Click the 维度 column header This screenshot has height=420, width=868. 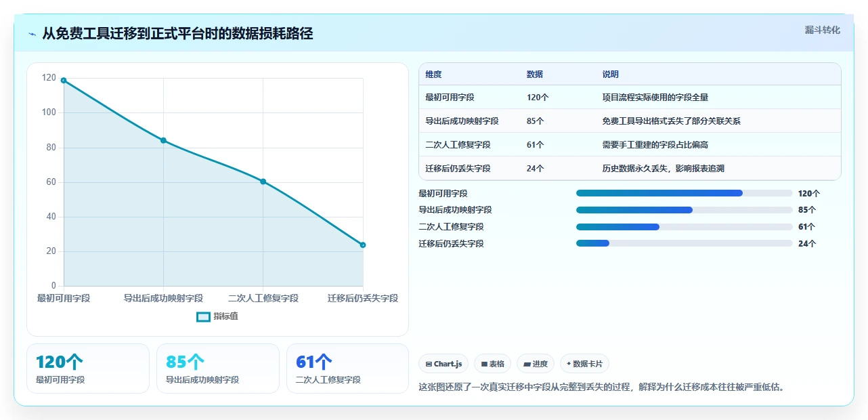click(x=433, y=75)
